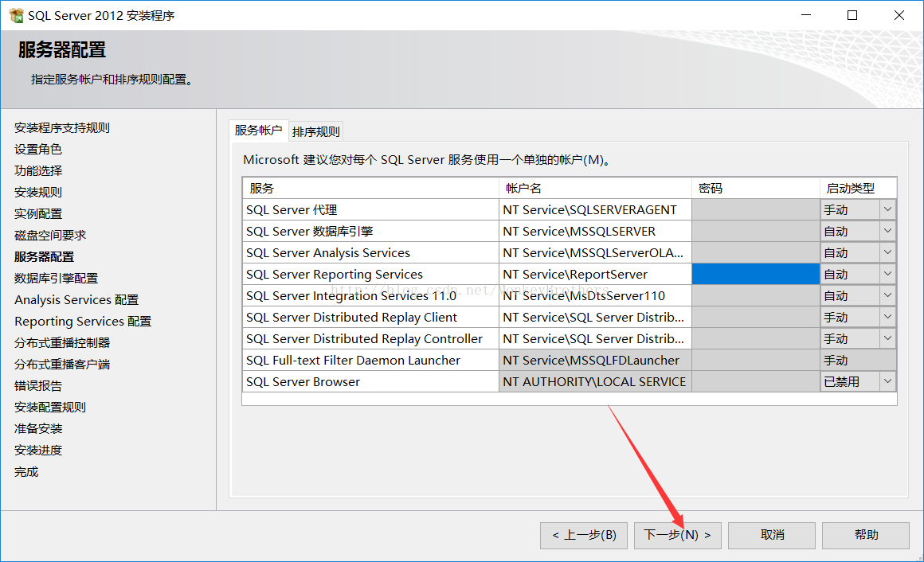Image resolution: width=924 pixels, height=562 pixels.
Task: Click the SQL Server setup title bar icon
Action: [x=16, y=15]
